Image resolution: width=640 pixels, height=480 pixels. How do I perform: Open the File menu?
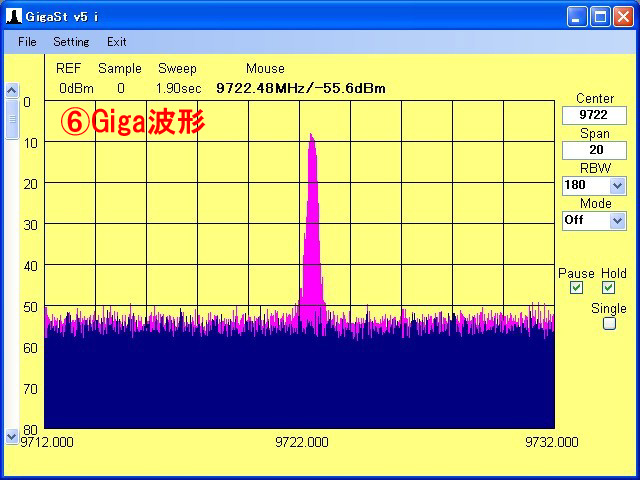tap(27, 42)
